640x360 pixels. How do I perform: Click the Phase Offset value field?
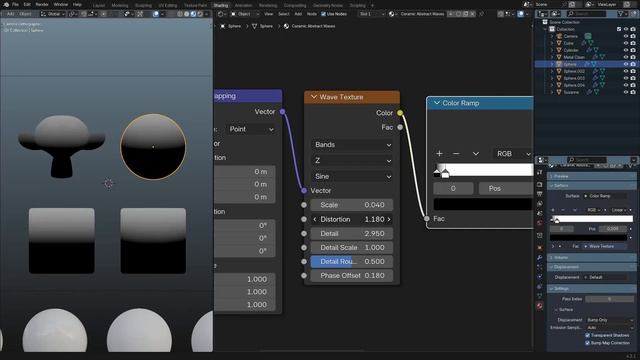point(352,276)
